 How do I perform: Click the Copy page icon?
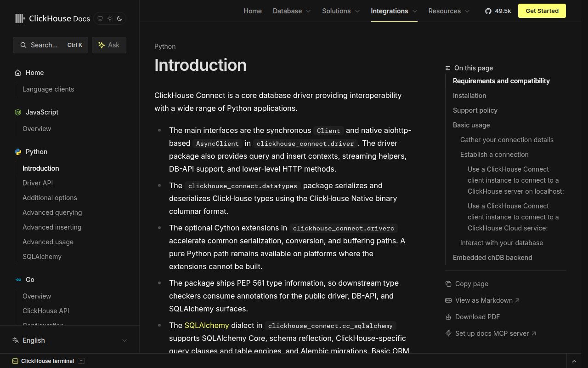448,284
